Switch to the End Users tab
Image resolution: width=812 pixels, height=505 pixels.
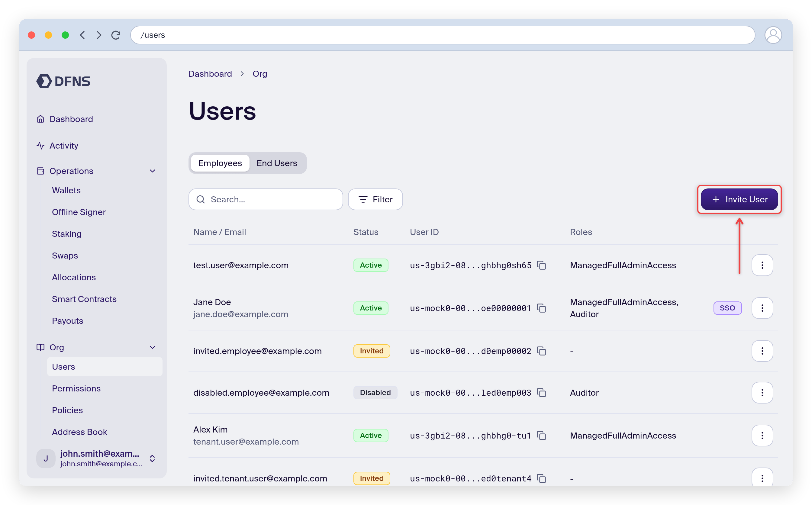277,163
